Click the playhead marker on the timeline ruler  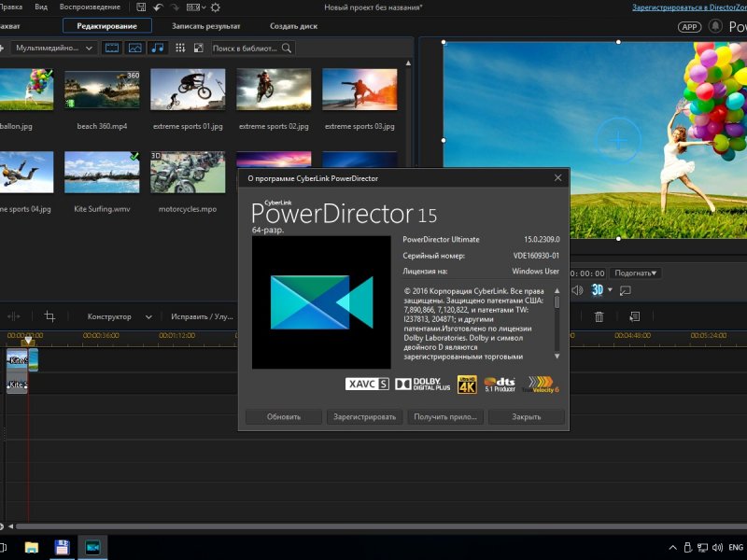coord(28,341)
